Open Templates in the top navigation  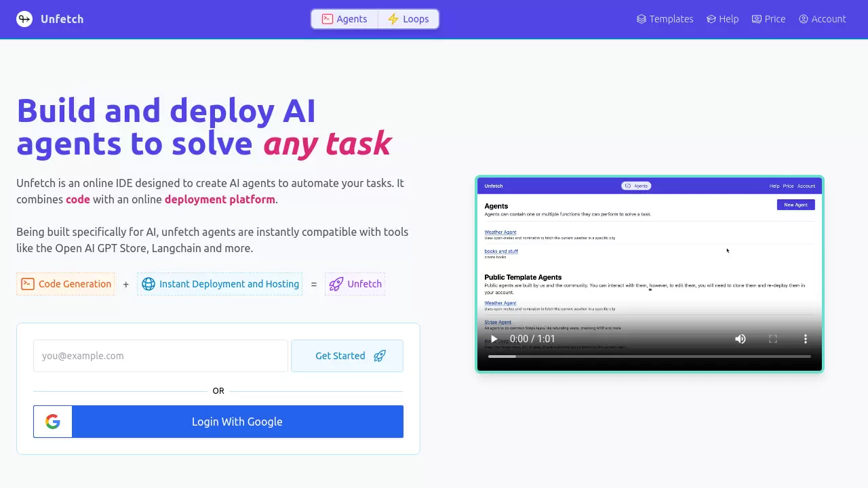[x=665, y=19]
